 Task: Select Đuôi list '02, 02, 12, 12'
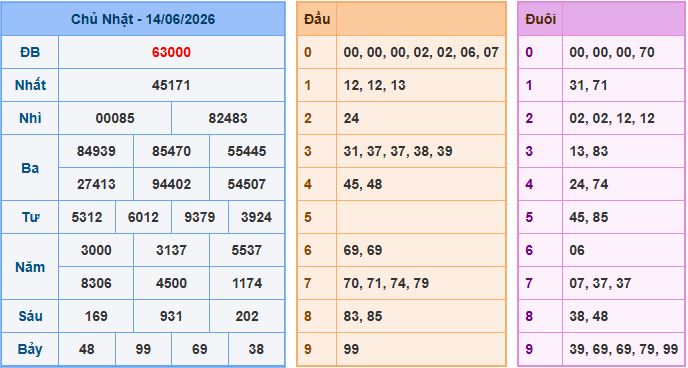coord(612,118)
